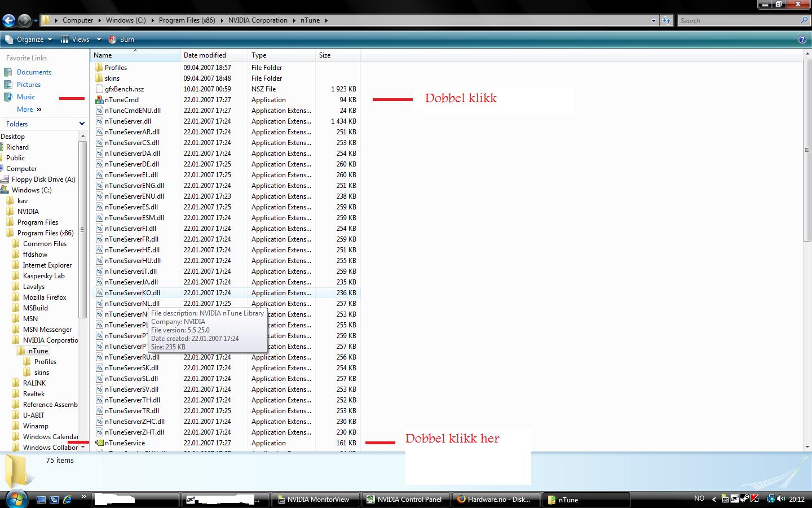Select nTuneServerDE.dll file
812x508 pixels.
point(132,164)
